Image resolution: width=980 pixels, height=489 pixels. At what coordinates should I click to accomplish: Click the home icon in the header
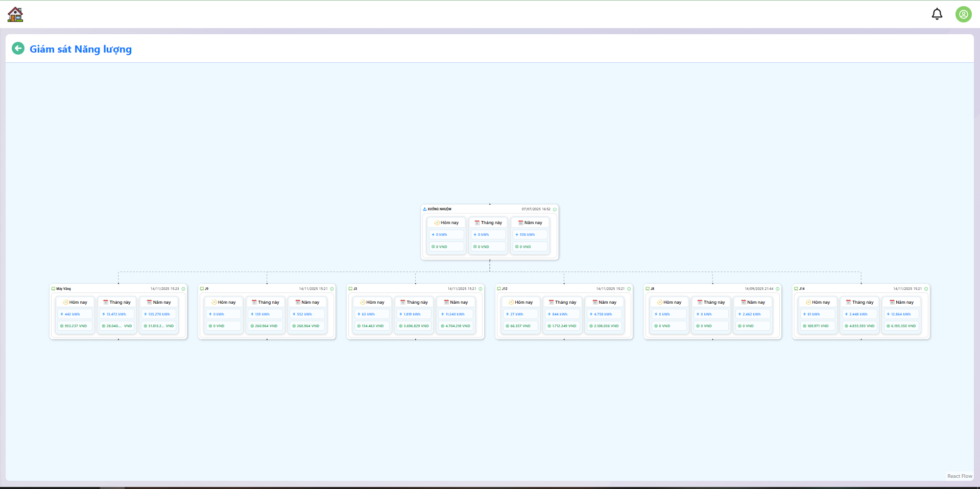click(x=15, y=14)
